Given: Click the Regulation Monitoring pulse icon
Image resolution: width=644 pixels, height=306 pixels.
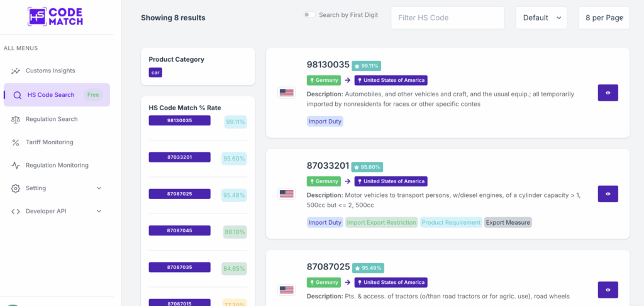Looking at the screenshot, I should point(16,165).
